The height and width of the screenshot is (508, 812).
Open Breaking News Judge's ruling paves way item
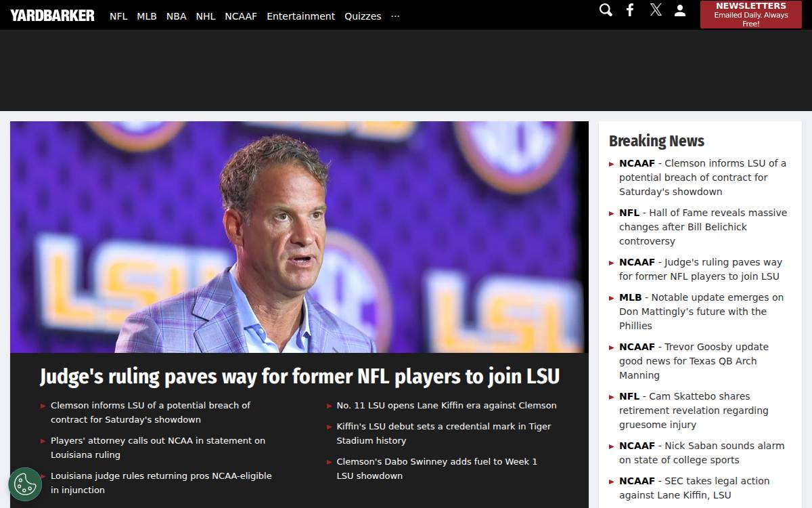700,270
